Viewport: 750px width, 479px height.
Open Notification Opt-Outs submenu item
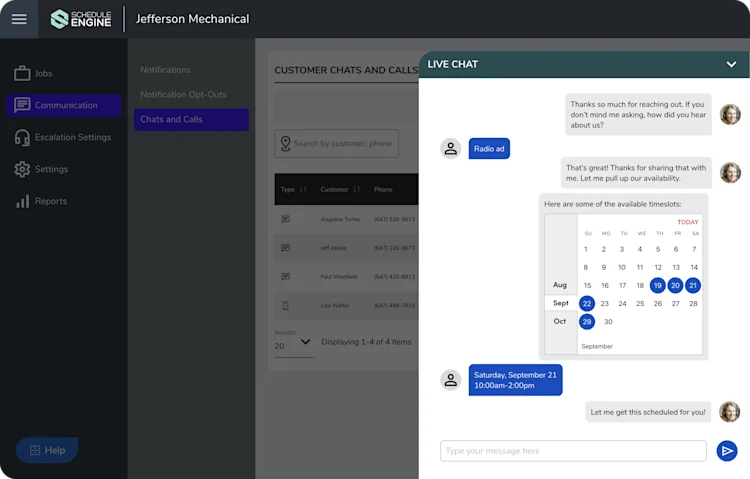click(184, 95)
